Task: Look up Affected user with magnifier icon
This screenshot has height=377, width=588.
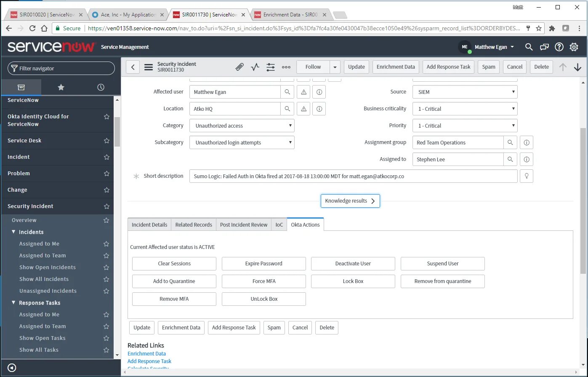Action: point(287,92)
